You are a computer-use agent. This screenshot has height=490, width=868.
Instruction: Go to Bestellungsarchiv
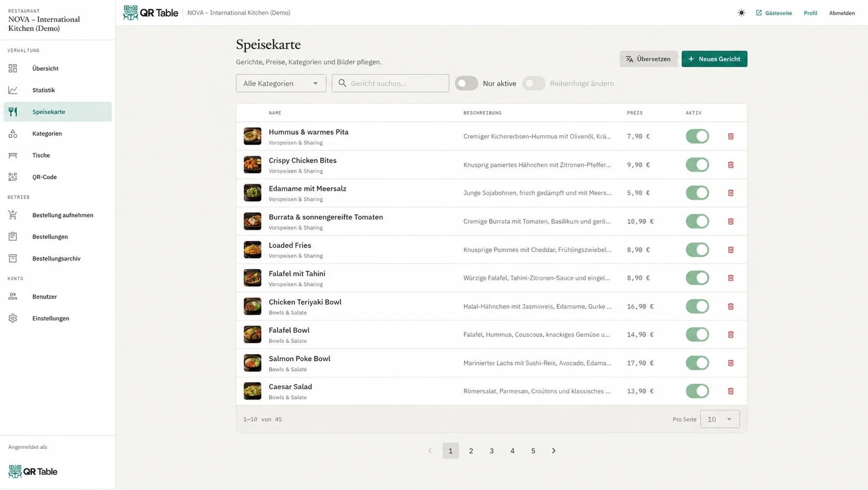pos(58,259)
